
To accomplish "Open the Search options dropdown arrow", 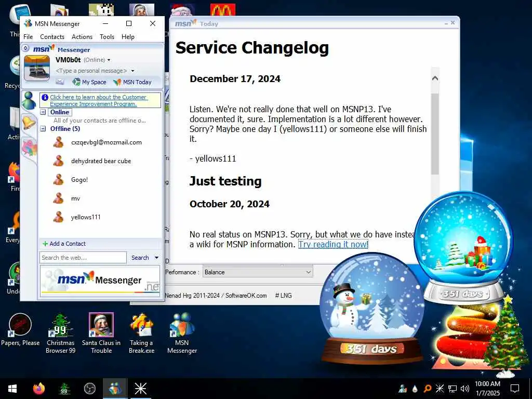I will (156, 258).
